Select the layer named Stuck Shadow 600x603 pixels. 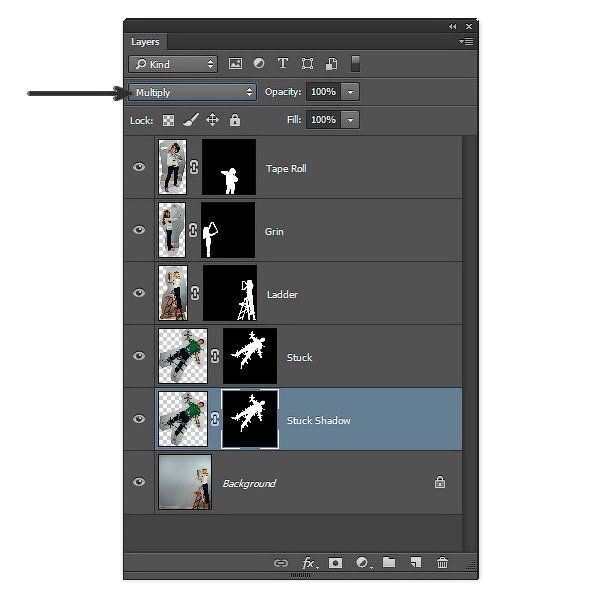coord(318,420)
